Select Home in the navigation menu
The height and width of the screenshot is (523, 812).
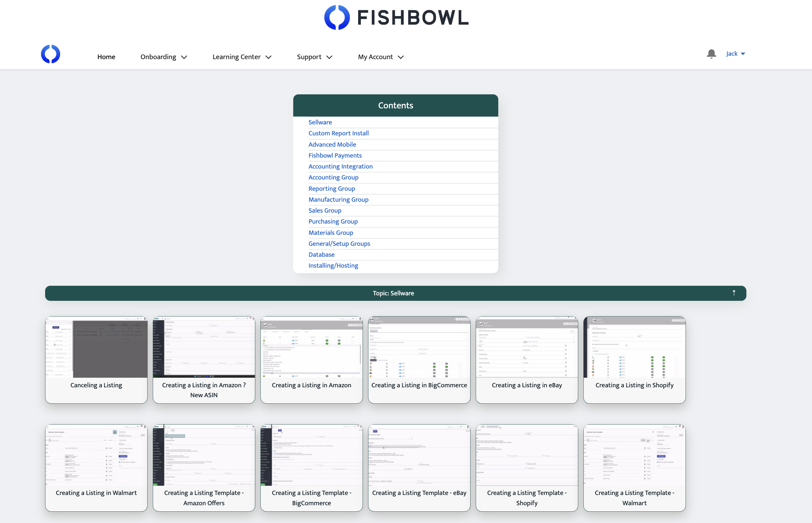(x=106, y=57)
